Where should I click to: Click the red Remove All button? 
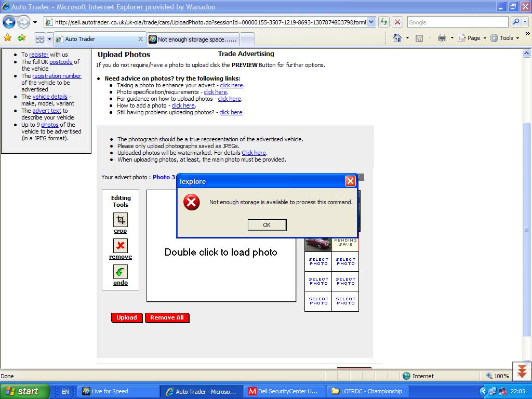point(167,317)
